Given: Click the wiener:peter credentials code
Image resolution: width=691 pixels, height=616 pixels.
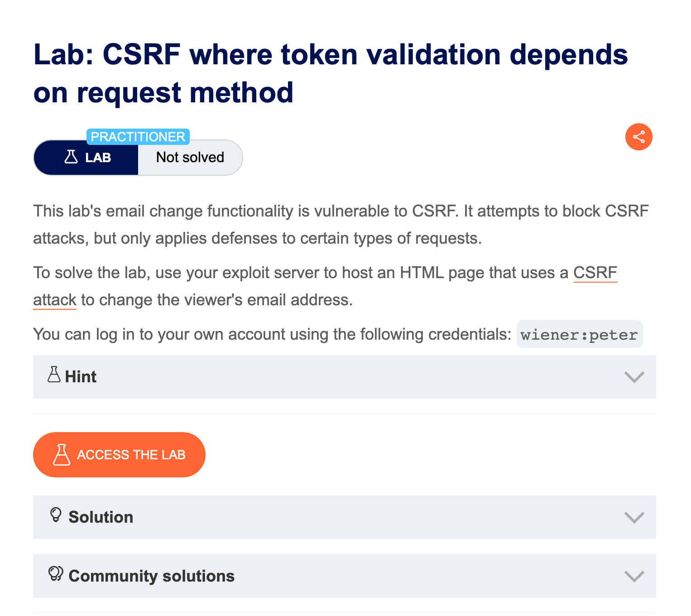Looking at the screenshot, I should 579,335.
